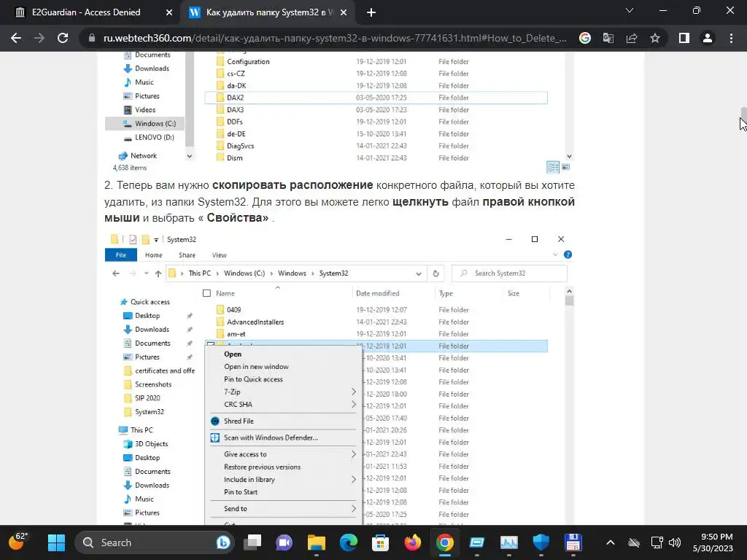Screen dimensions: 747x560
Task: Click the Explorer back arrow
Action: [x=116, y=273]
